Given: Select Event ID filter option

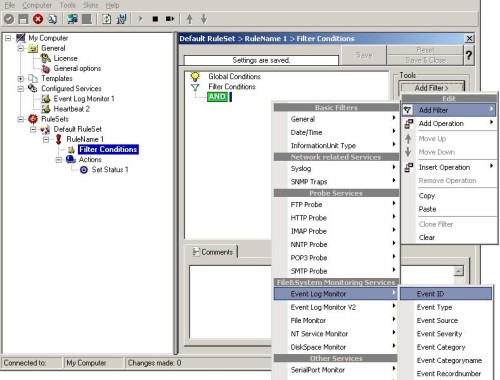Looking at the screenshot, I should pos(446,294).
